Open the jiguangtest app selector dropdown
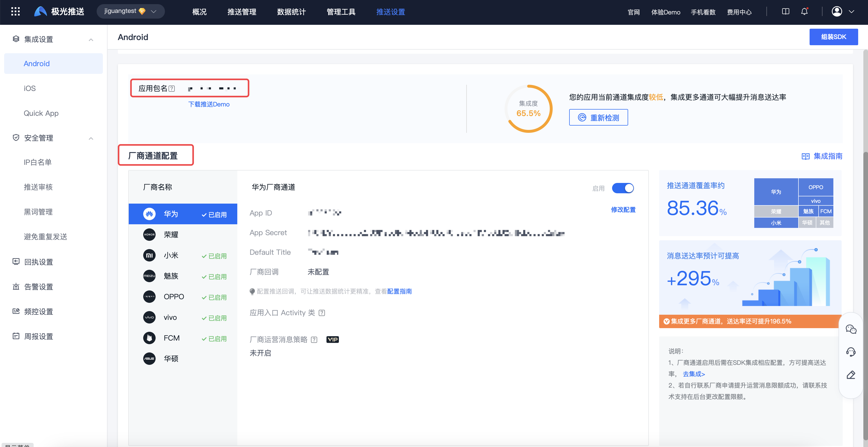The image size is (868, 447). [130, 11]
